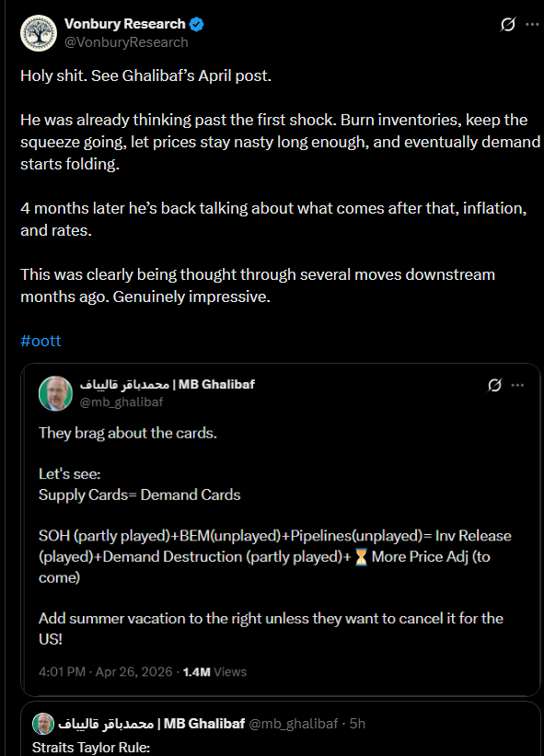Image resolution: width=544 pixels, height=756 pixels.
Task: Open the 5h timestamp on lower post
Action: (x=357, y=723)
